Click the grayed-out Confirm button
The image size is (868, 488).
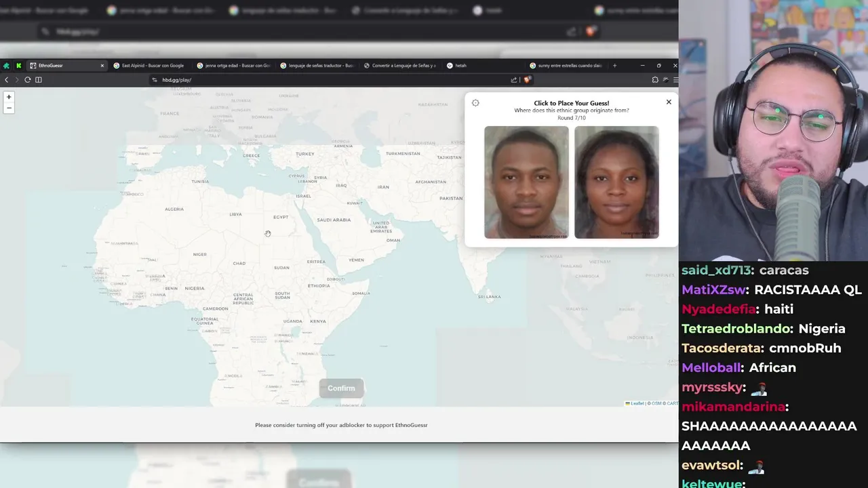coord(341,388)
